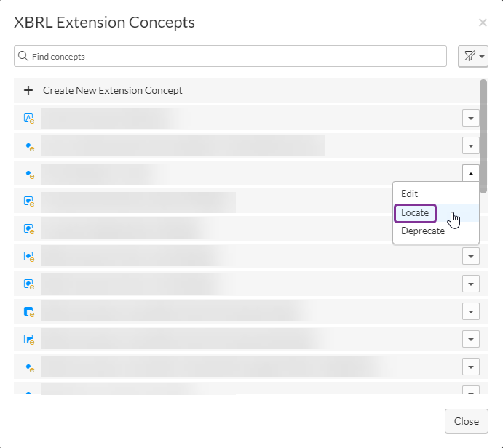
Task: Click the plus icon for new extension concept
Action: pyautogui.click(x=28, y=90)
